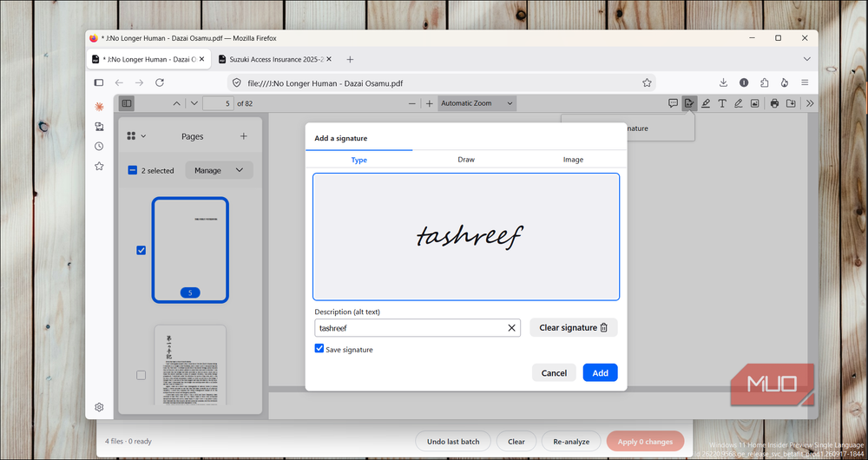This screenshot has height=460, width=868.
Task: Toggle the PDF sidebar button
Action: tap(127, 103)
